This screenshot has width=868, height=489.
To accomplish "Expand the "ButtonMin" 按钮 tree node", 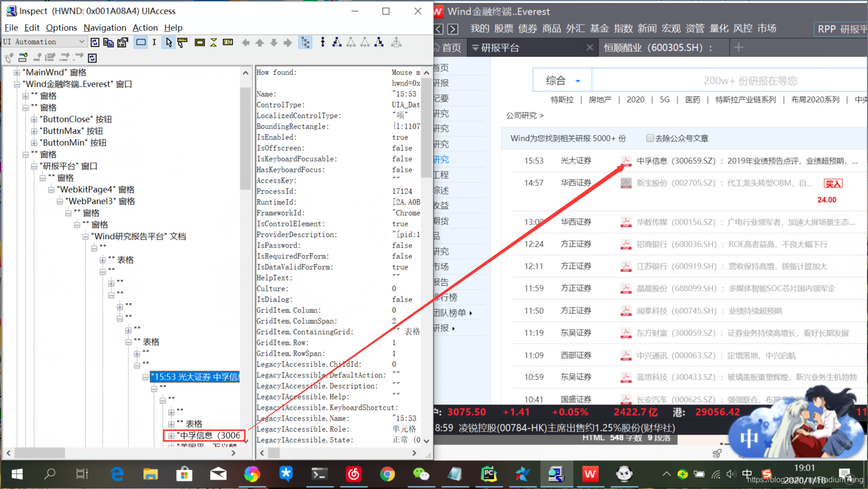I will (x=34, y=143).
